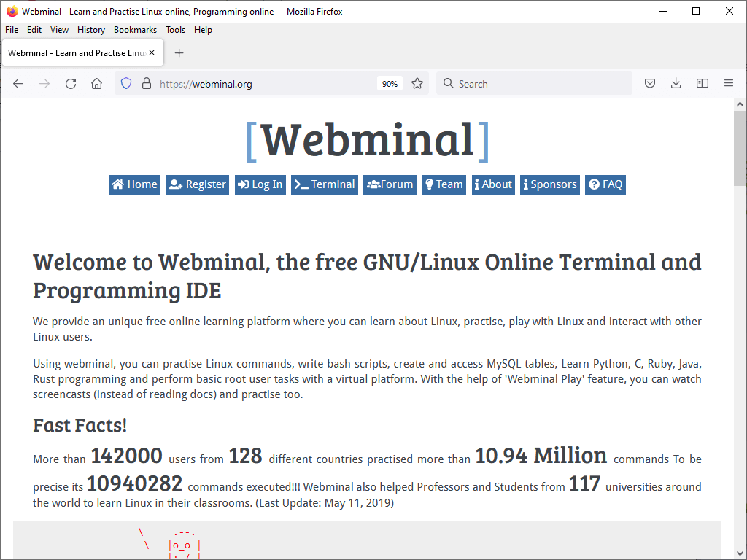Click the '117' universities figure

[x=584, y=484]
